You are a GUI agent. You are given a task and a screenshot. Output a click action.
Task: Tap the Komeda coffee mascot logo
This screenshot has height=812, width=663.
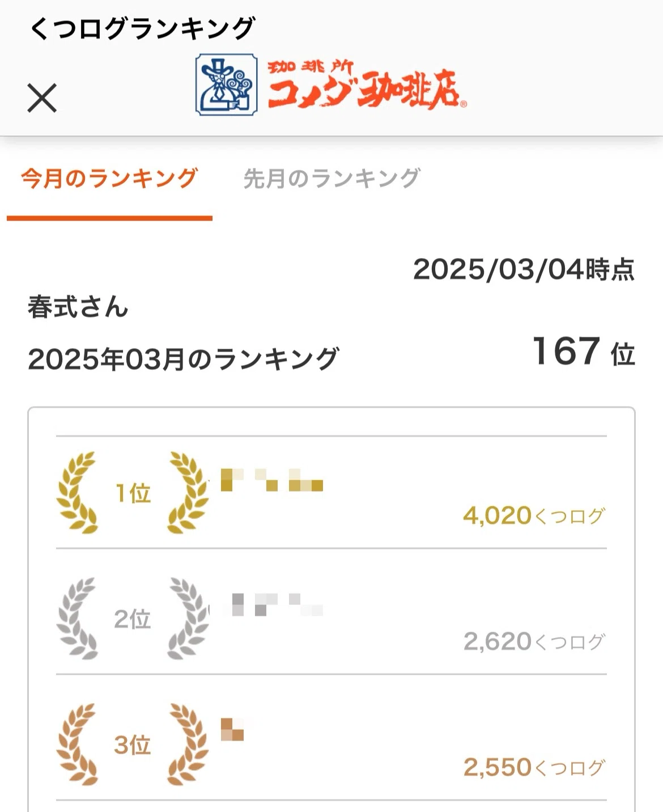pos(227,84)
